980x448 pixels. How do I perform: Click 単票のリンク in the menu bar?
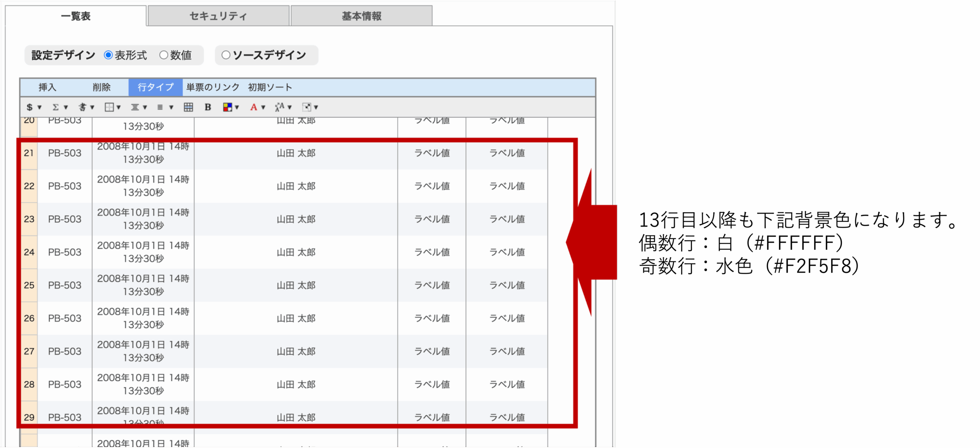(213, 87)
